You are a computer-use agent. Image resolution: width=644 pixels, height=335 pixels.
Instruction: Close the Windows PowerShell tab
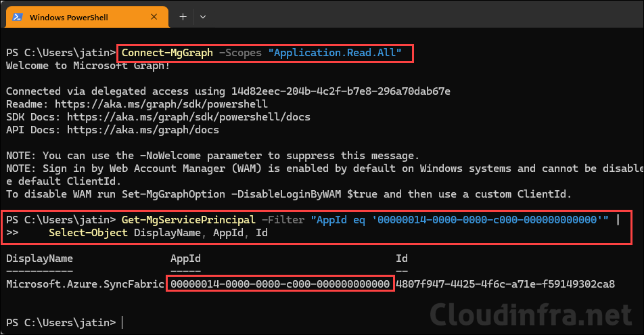[154, 17]
